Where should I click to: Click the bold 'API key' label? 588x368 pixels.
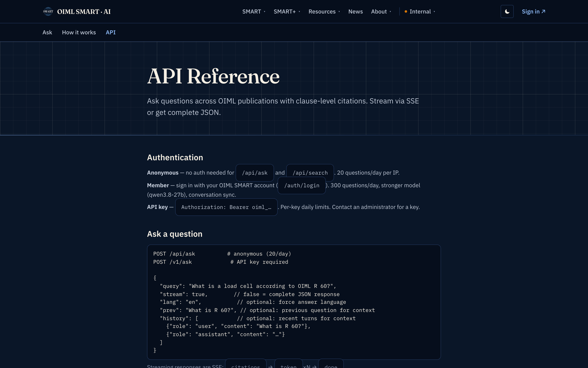pos(157,207)
